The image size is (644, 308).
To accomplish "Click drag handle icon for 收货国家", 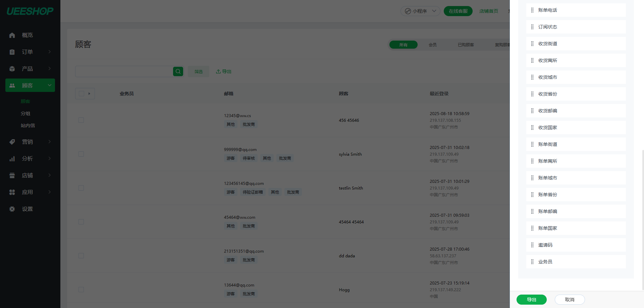I will [x=532, y=127].
